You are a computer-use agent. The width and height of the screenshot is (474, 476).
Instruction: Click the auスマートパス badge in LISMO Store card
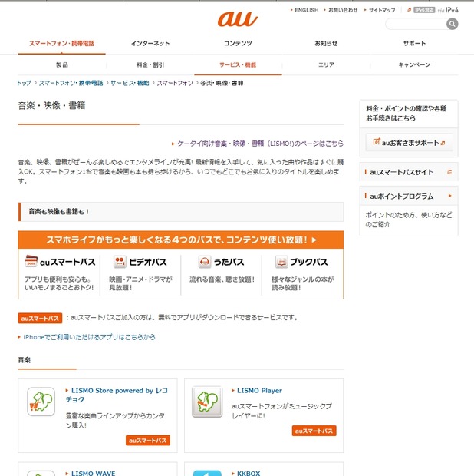148,440
